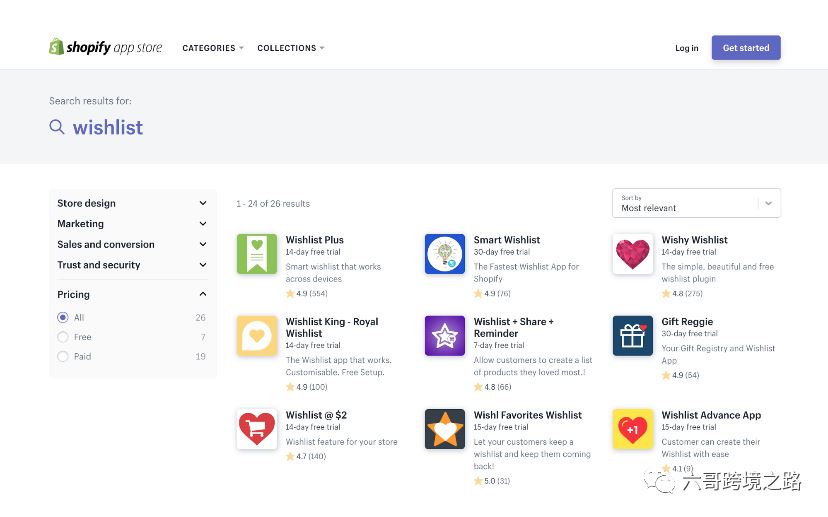
Task: Click the Wishlist Plus app icon
Action: [257, 254]
